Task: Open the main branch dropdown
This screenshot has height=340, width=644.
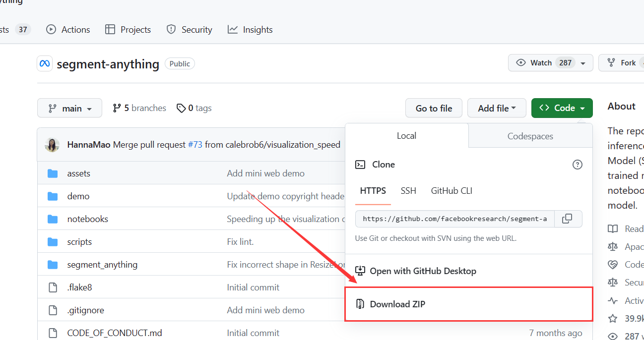Action: (x=69, y=108)
